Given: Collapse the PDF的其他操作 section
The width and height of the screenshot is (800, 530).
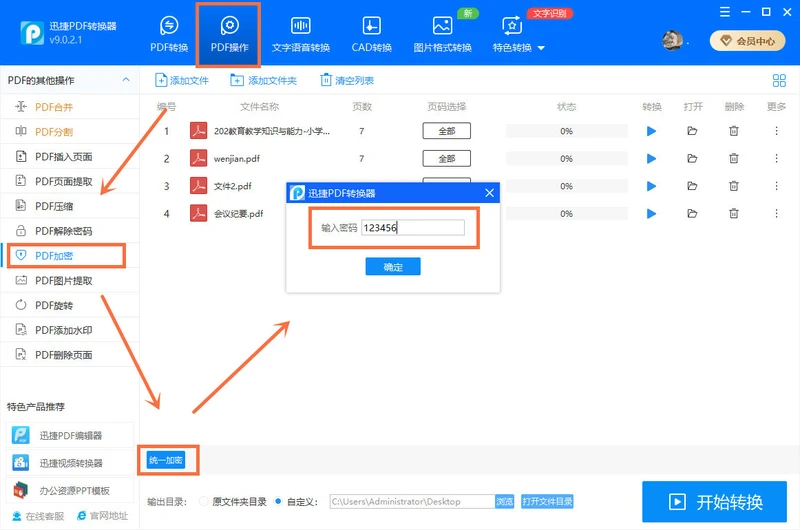Looking at the screenshot, I should pos(126,80).
